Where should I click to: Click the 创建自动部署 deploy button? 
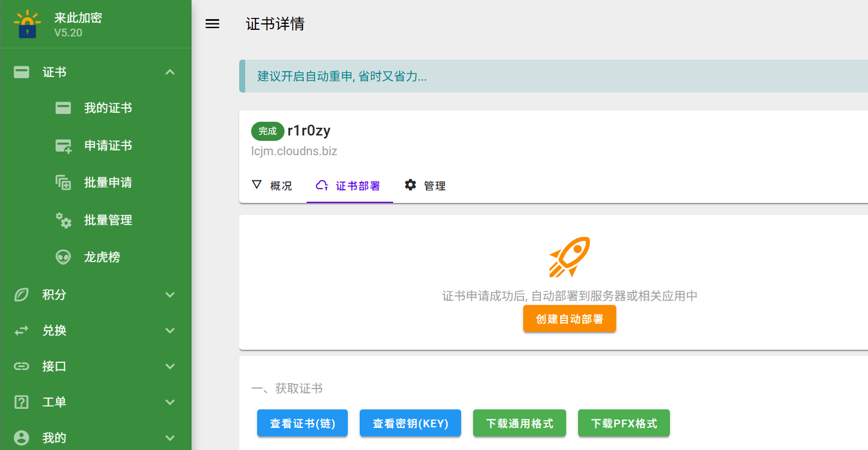point(569,319)
